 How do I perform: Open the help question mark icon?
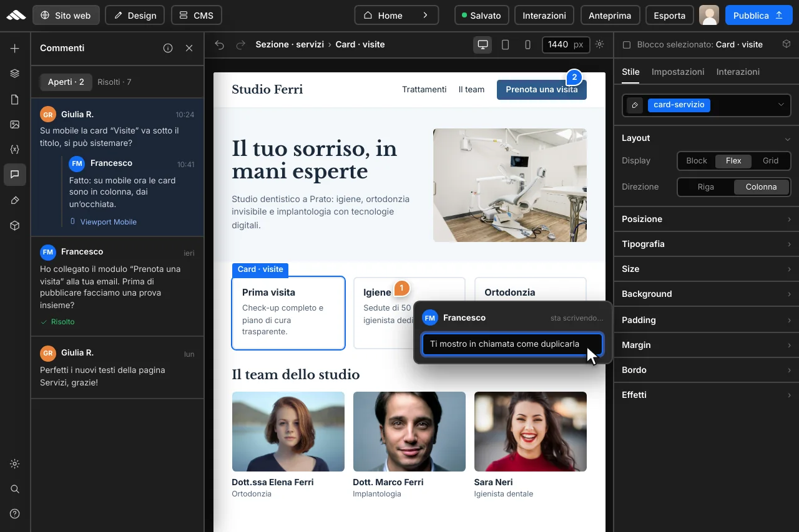point(15,514)
